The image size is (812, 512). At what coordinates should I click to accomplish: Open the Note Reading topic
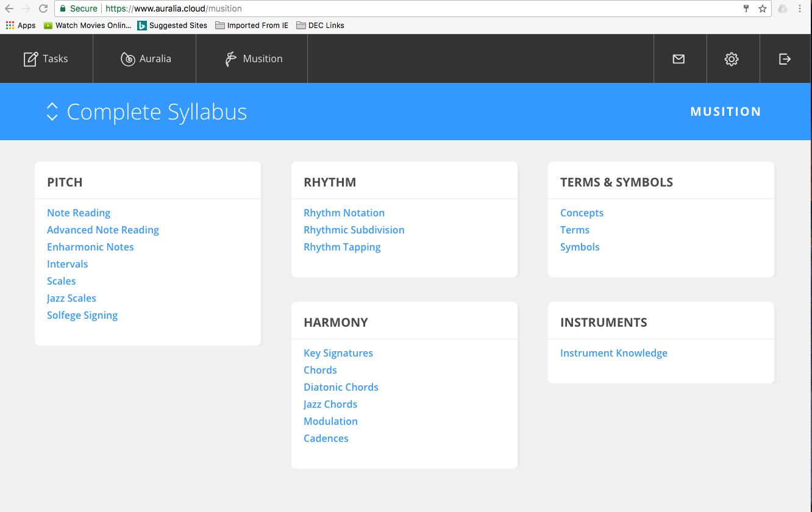click(79, 213)
